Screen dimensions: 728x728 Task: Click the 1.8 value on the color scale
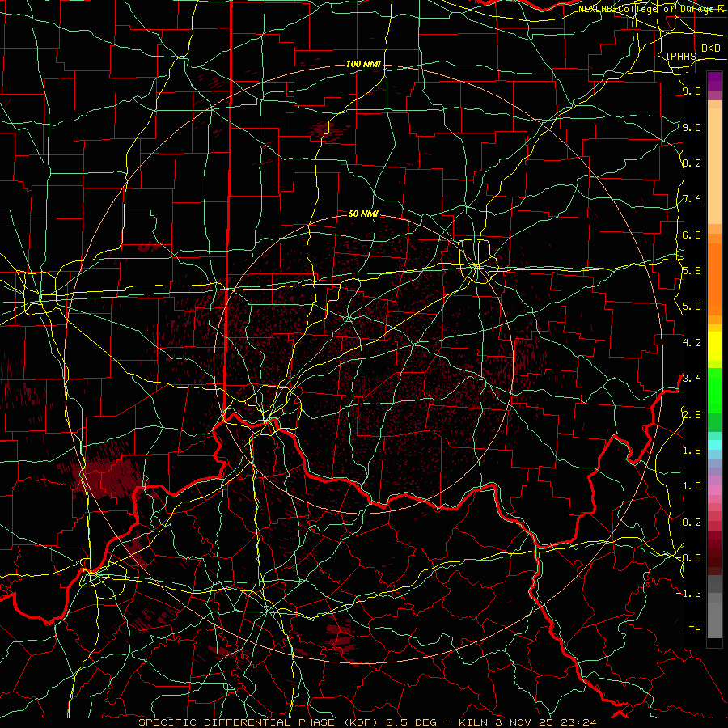[692, 450]
